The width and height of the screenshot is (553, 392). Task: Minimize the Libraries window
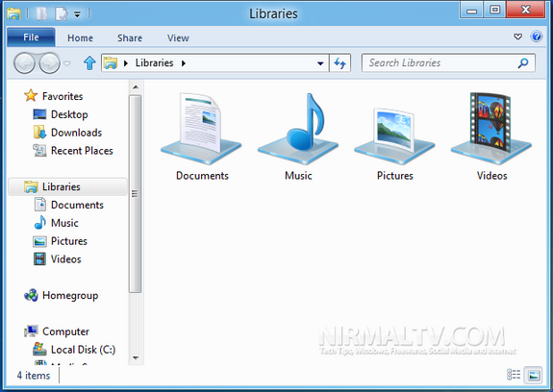coord(471,11)
